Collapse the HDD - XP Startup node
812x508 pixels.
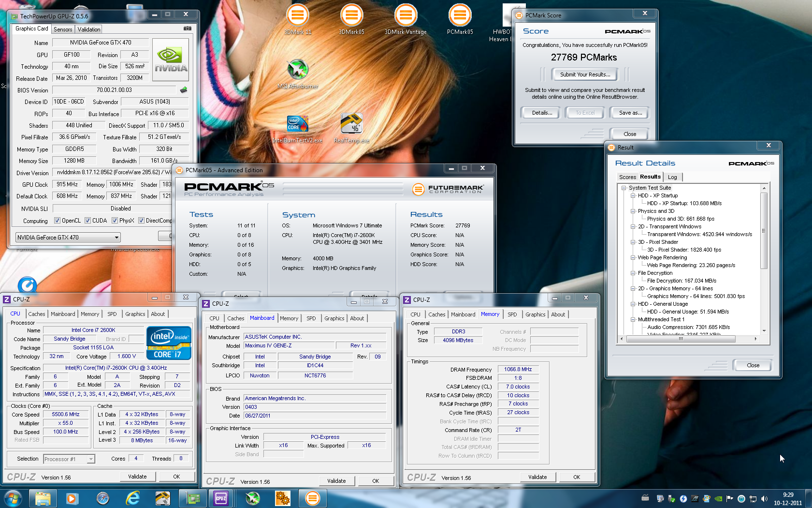point(633,195)
